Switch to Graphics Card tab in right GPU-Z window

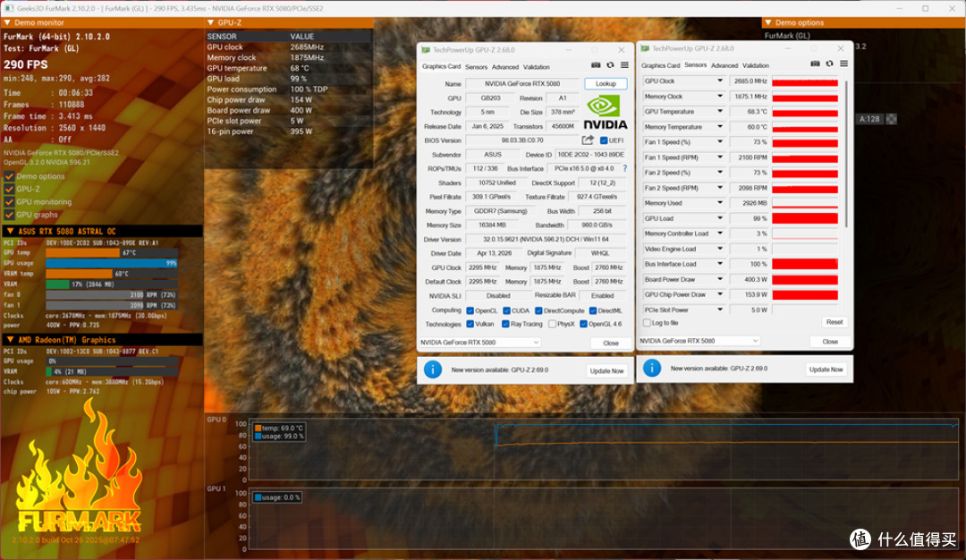coord(660,65)
